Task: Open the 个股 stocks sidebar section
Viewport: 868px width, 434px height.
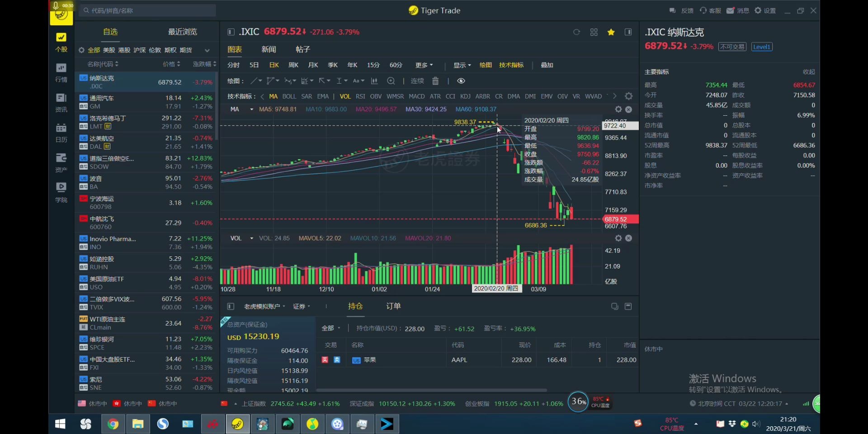Action: coord(61,42)
